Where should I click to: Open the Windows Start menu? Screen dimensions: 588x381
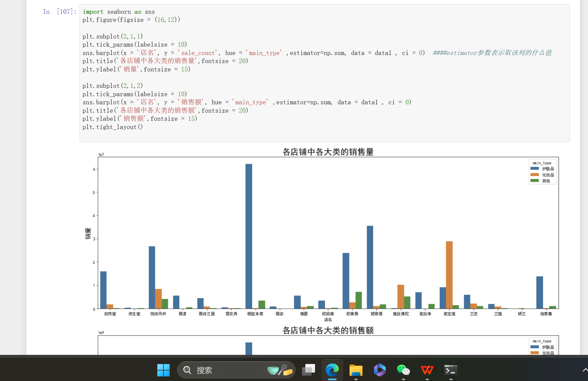(163, 370)
